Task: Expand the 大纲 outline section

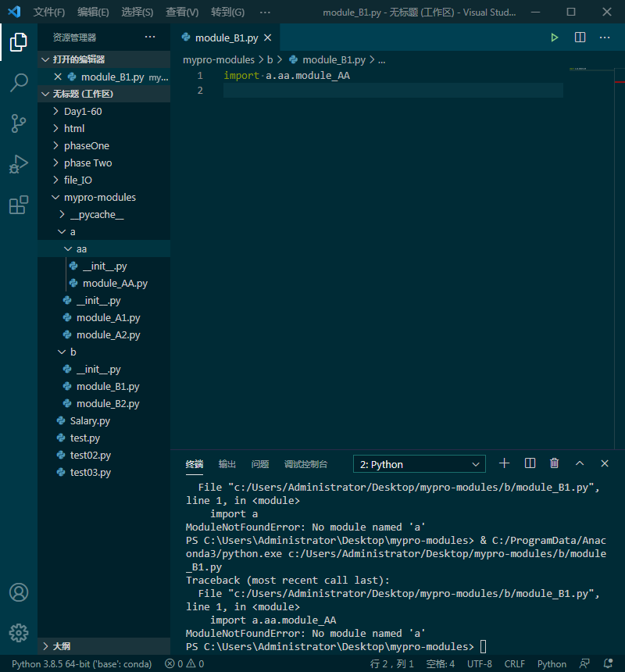Action: [104, 646]
